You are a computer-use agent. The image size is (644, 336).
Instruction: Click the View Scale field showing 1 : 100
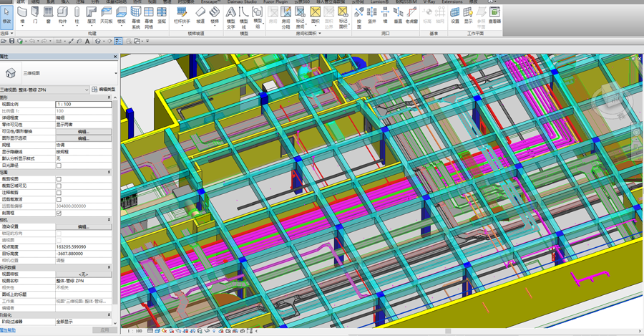(x=84, y=105)
